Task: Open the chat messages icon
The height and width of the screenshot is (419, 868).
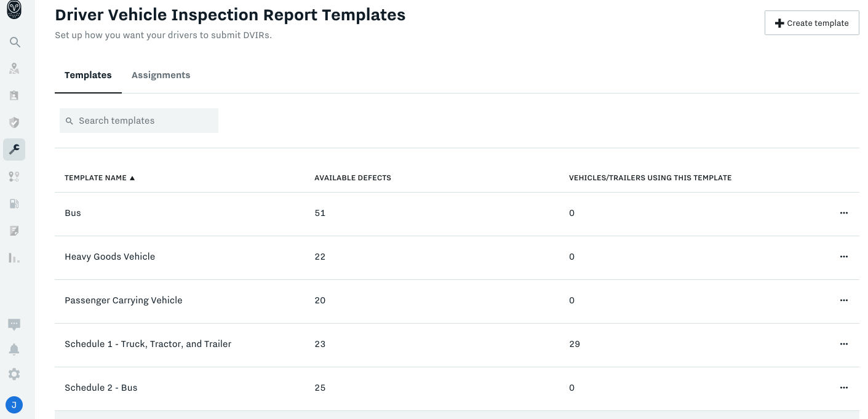Action: coord(14,324)
